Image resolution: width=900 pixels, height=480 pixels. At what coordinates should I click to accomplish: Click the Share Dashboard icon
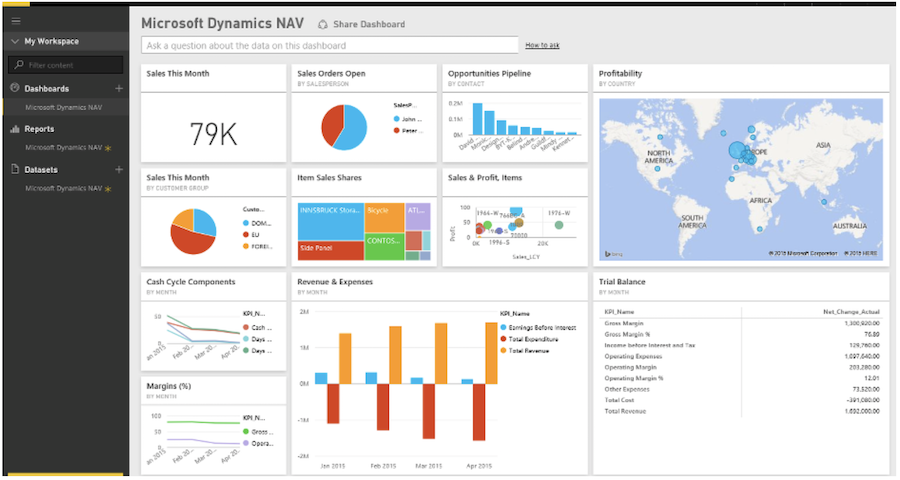click(x=323, y=24)
